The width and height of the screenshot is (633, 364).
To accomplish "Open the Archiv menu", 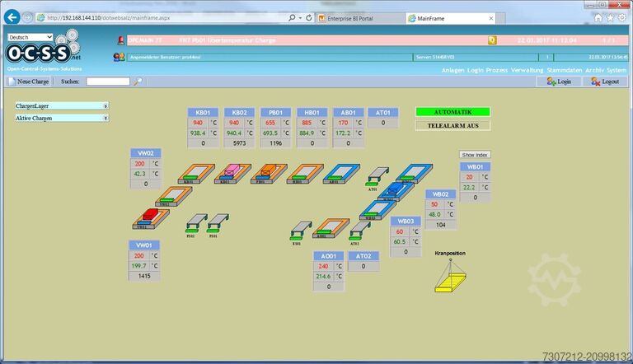I will click(x=594, y=70).
